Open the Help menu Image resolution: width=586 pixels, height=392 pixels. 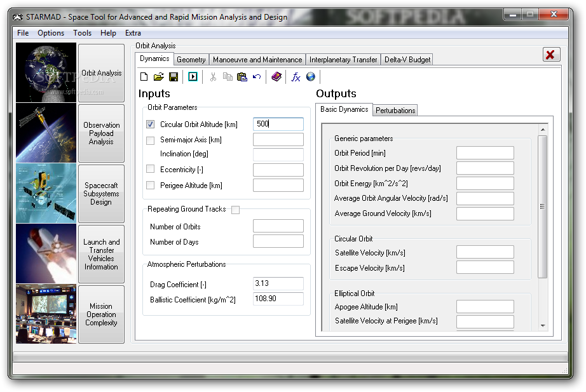pos(108,33)
